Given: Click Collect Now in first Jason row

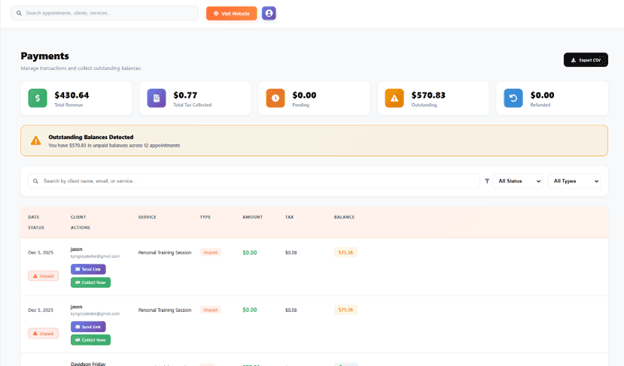Looking at the screenshot, I should (91, 282).
